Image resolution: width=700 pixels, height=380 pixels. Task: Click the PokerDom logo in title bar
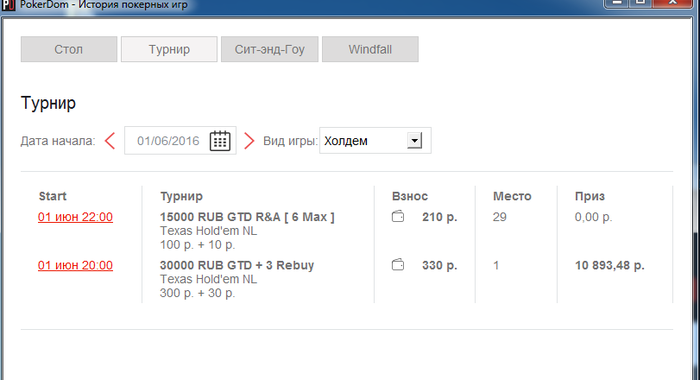click(8, 5)
